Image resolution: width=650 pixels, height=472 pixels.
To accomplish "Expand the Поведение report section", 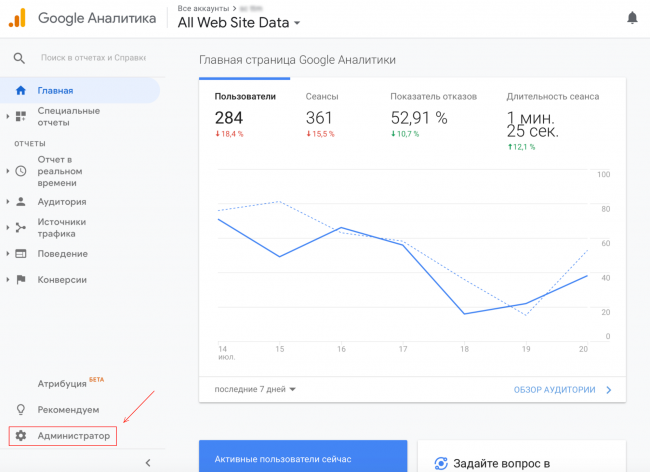I will (8, 254).
